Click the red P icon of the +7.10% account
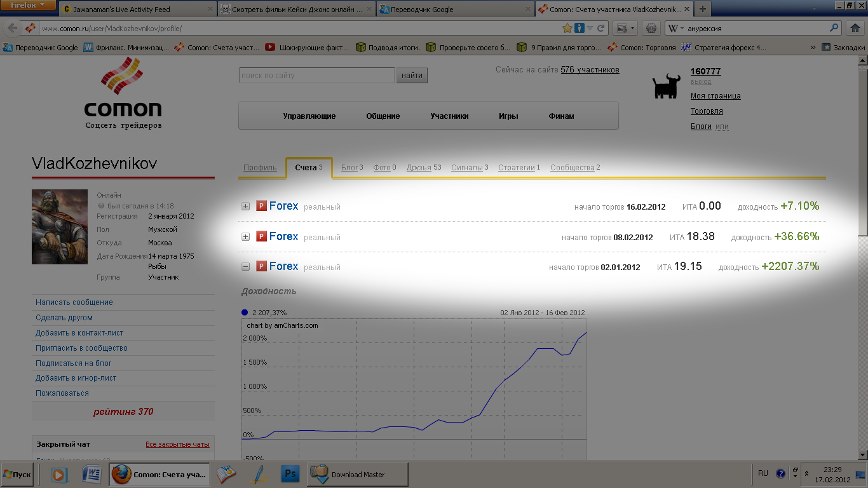Image resolution: width=868 pixels, height=488 pixels. coord(261,206)
